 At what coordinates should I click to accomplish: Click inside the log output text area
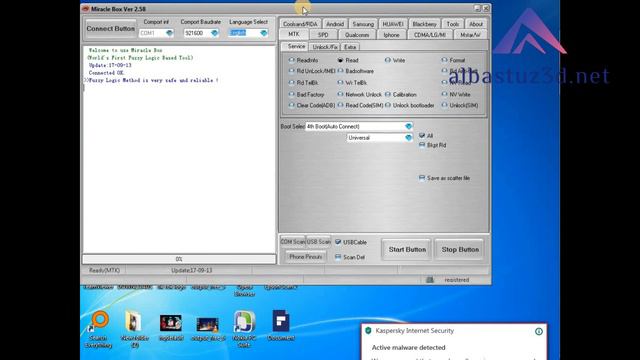pyautogui.click(x=179, y=149)
